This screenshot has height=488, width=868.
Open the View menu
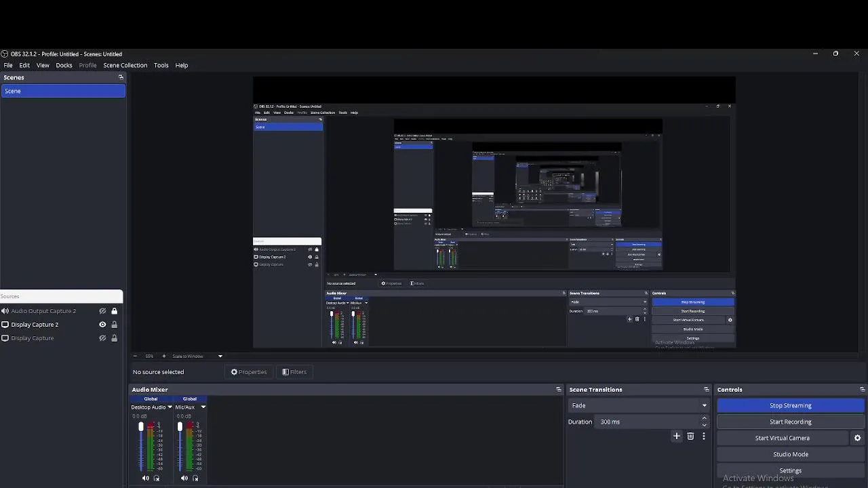click(x=43, y=65)
